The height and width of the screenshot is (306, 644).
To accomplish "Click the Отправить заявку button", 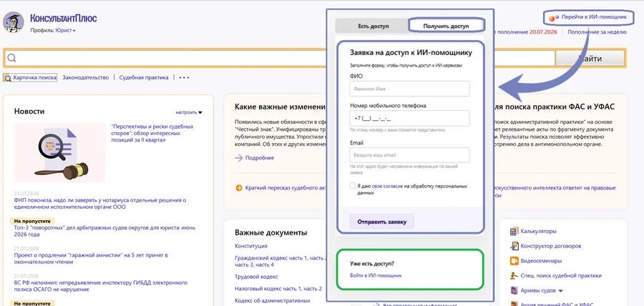I will pos(381,222).
